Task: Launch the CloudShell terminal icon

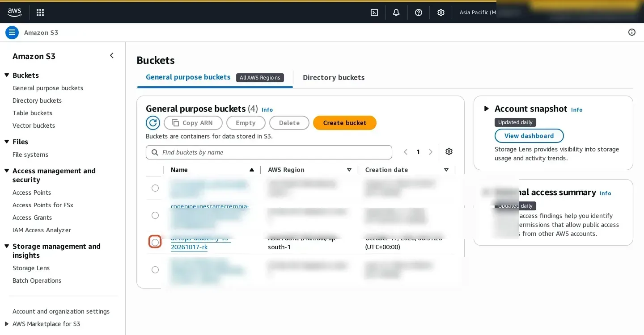Action: tap(374, 13)
